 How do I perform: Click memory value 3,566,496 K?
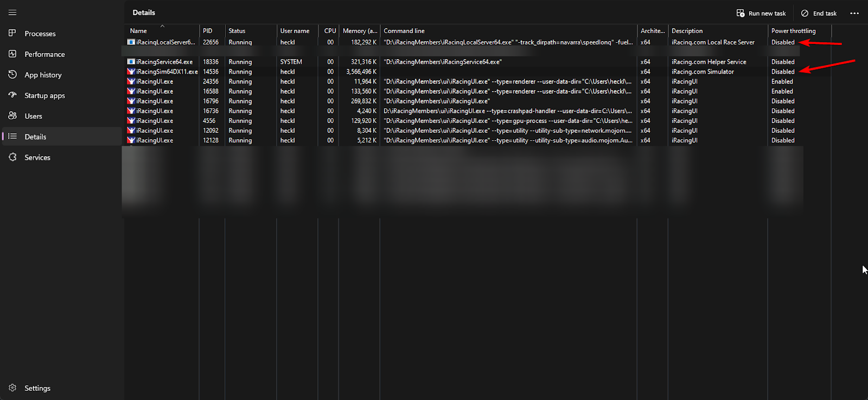[x=361, y=72]
